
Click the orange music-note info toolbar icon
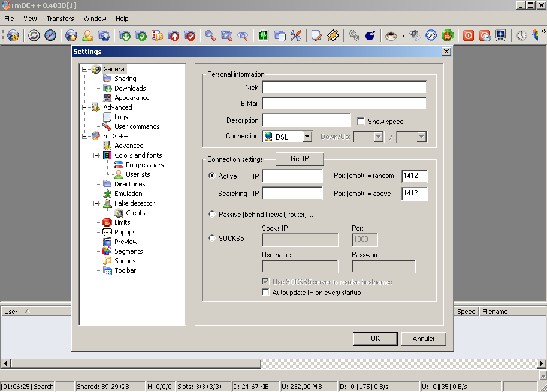tap(158, 35)
